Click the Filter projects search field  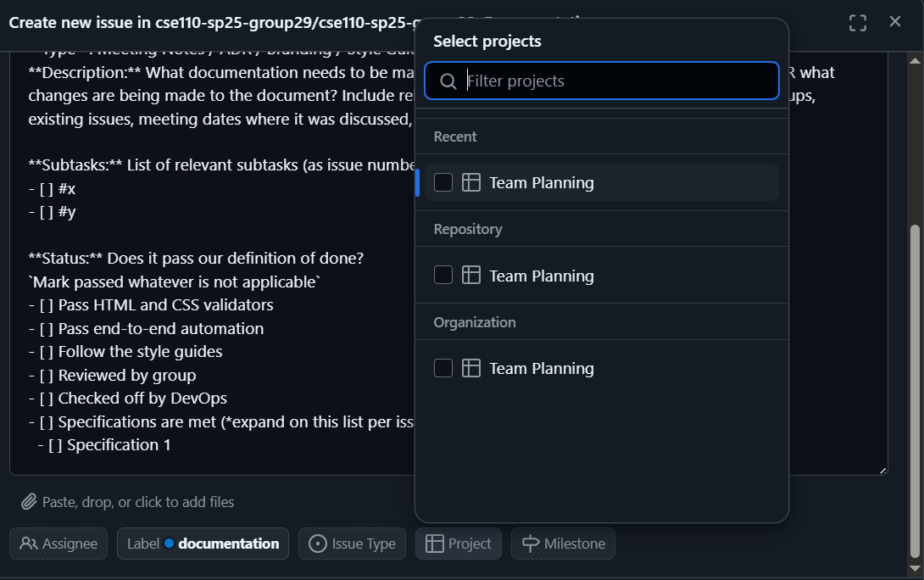point(619,81)
